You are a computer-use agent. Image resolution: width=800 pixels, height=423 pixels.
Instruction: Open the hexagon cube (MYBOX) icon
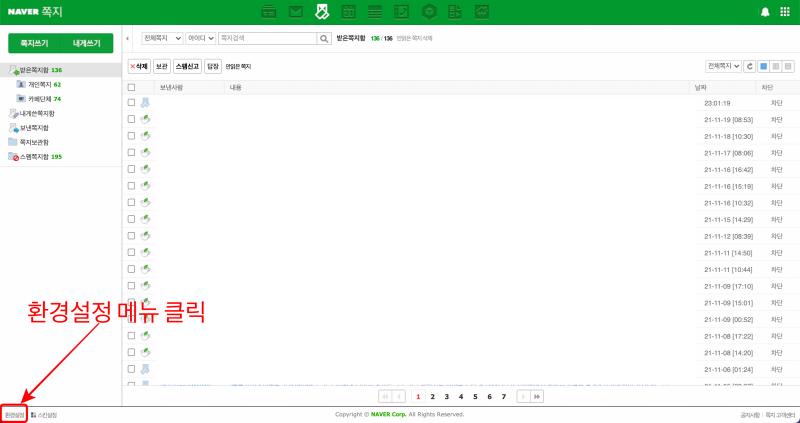point(429,12)
